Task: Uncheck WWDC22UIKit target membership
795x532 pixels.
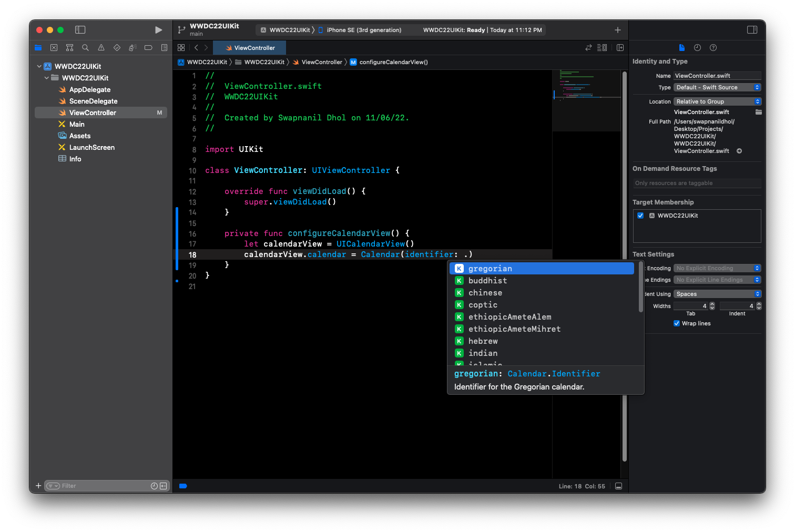Action: point(640,216)
